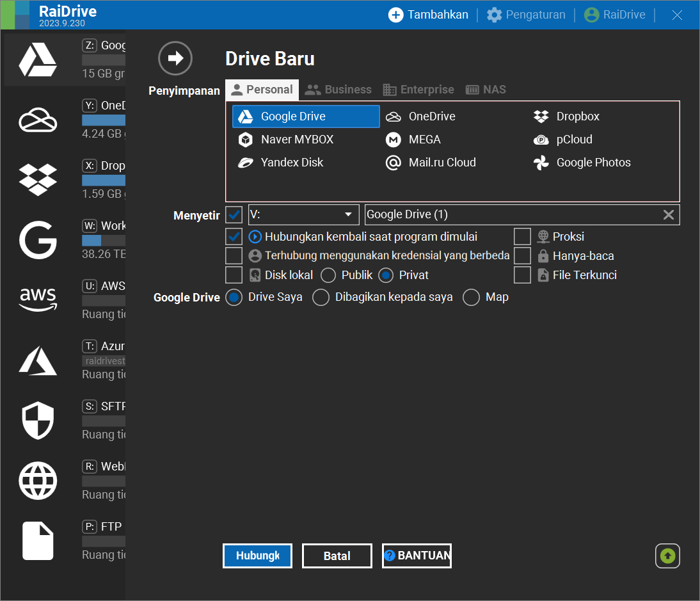Enable Terhubung menggunakan kredensial yang berbeda

(234, 256)
